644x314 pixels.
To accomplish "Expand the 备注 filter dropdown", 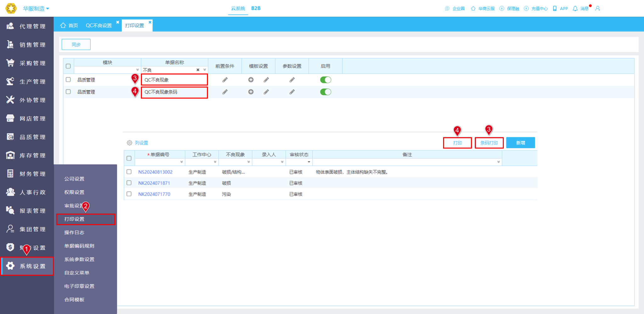I will click(498, 162).
